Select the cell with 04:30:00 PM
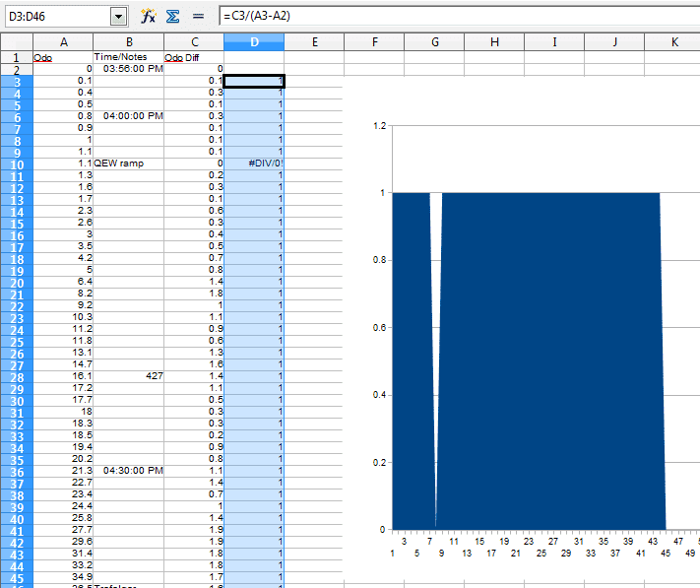This screenshot has height=588, width=700. pyautogui.click(x=128, y=470)
